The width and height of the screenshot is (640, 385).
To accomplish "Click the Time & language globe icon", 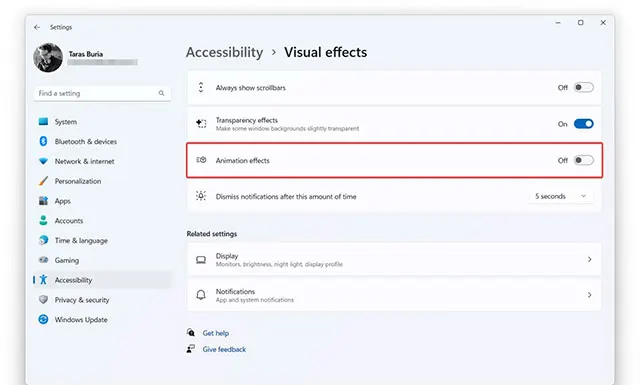I will pyautogui.click(x=43, y=240).
